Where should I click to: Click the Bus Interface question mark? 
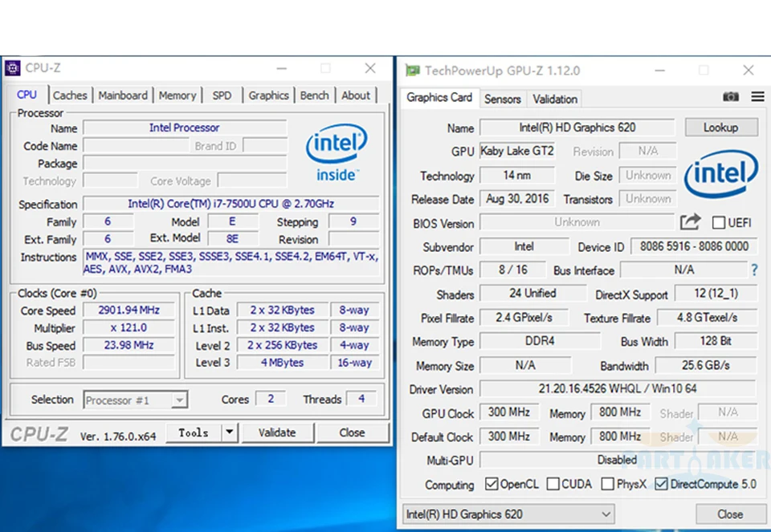(754, 270)
